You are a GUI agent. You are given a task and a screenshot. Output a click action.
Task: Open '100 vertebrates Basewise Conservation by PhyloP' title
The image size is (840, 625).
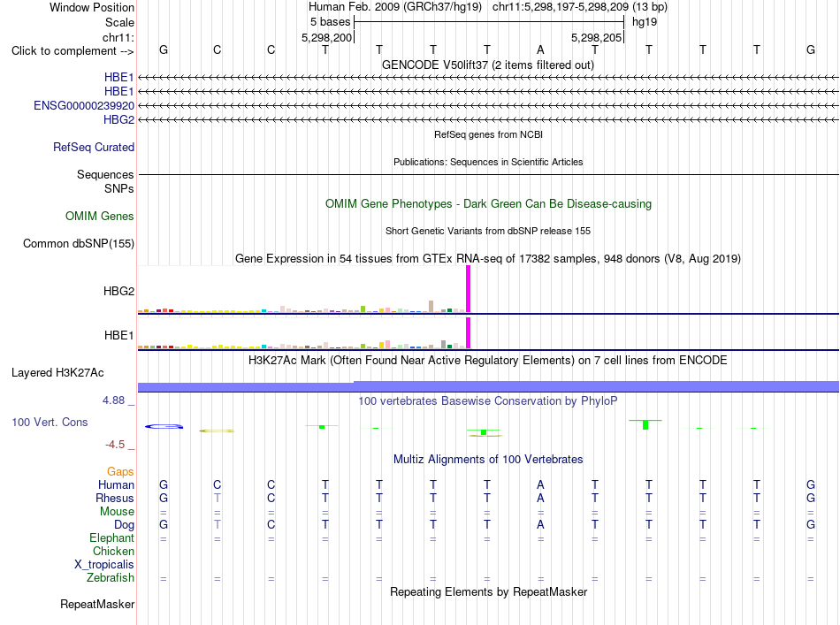(x=488, y=400)
